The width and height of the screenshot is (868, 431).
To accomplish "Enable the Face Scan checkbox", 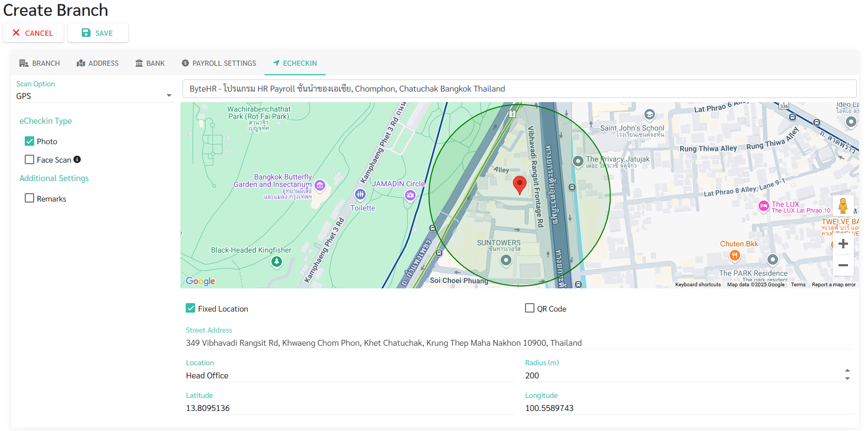I will (29, 159).
